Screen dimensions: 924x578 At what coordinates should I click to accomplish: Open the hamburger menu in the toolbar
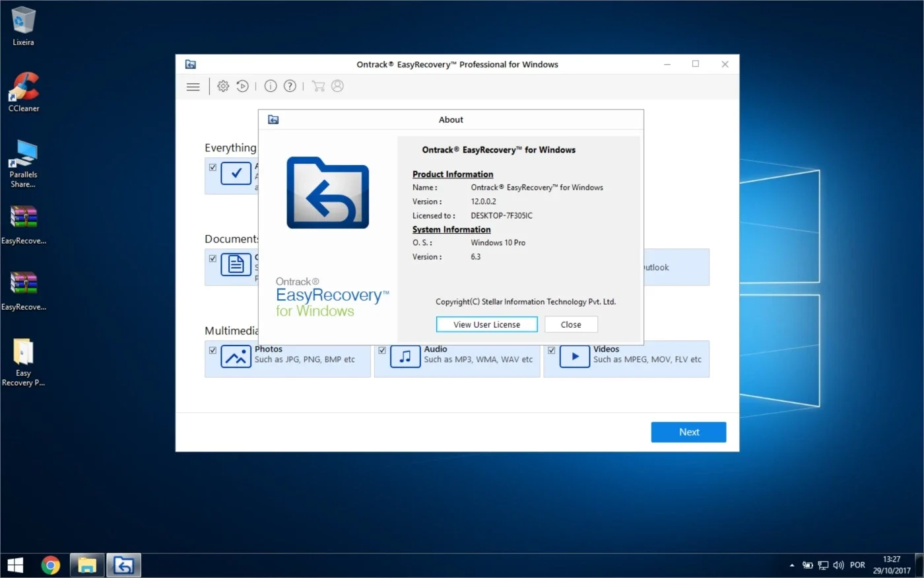(193, 87)
